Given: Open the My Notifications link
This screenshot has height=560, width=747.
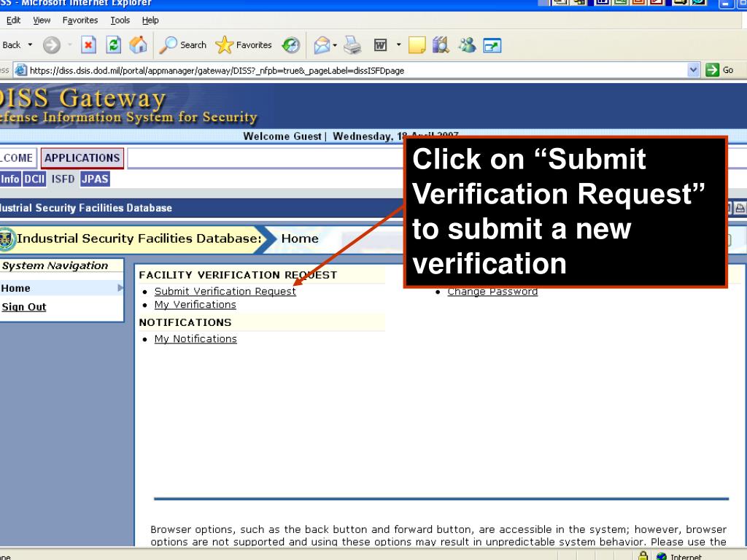Looking at the screenshot, I should 196,338.
